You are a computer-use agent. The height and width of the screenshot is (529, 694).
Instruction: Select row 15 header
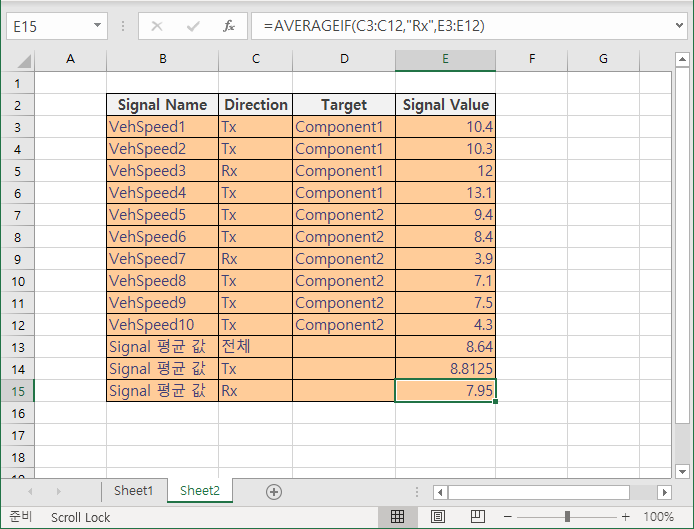click(17, 391)
